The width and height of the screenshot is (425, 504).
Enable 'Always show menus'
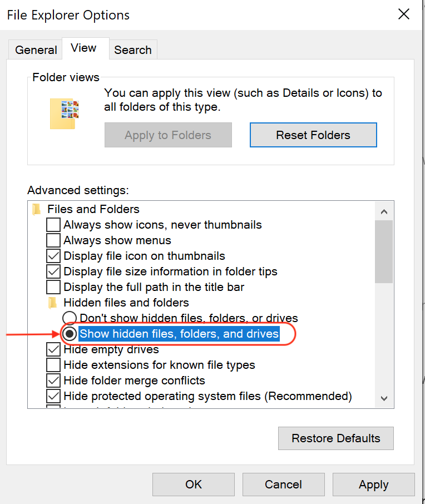53,240
